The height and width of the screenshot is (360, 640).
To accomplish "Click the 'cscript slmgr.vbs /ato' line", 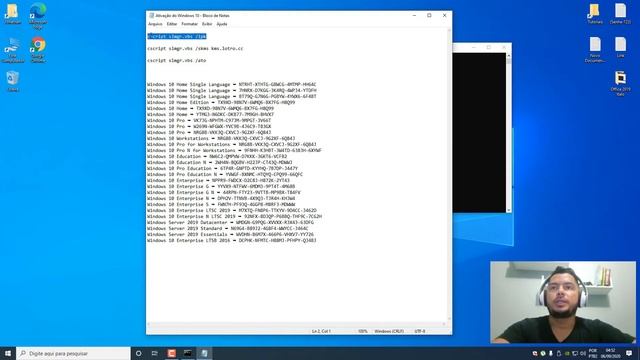I will click(x=177, y=60).
